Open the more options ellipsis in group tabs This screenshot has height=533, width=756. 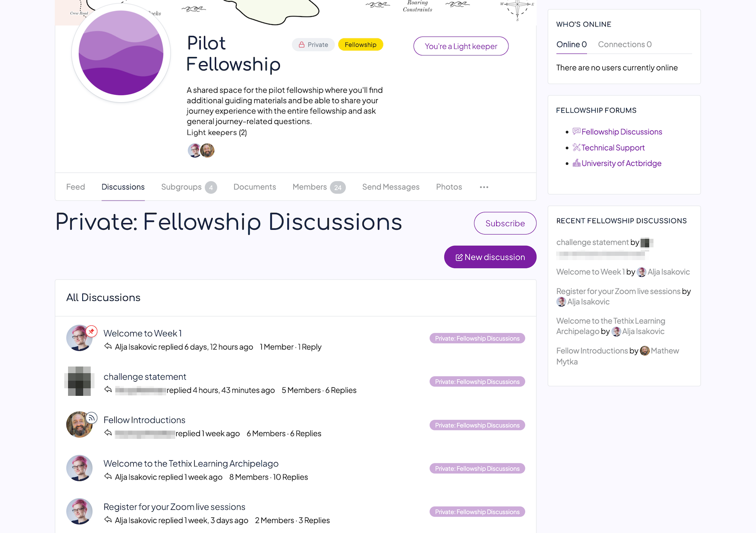[484, 187]
